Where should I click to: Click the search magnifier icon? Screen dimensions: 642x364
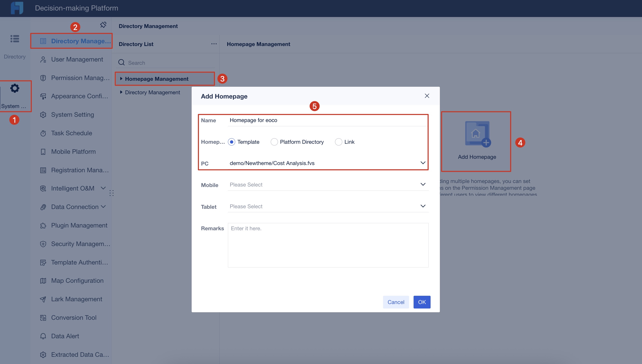pos(122,62)
